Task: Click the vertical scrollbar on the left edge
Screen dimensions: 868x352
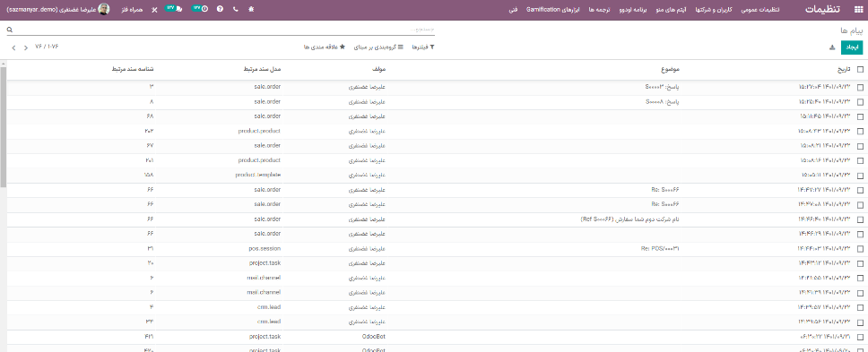Action: pos(3,124)
